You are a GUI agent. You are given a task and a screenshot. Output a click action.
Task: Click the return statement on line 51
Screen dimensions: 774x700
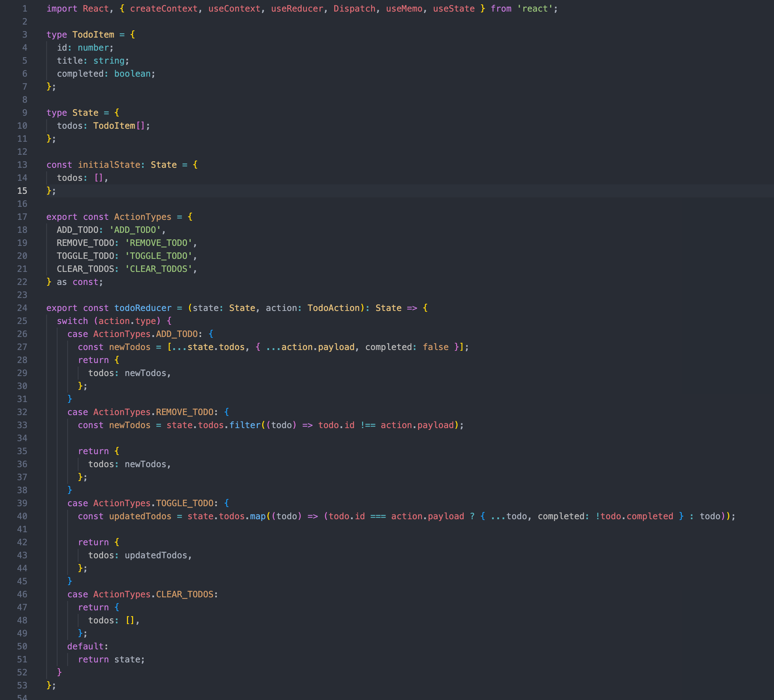(93, 659)
